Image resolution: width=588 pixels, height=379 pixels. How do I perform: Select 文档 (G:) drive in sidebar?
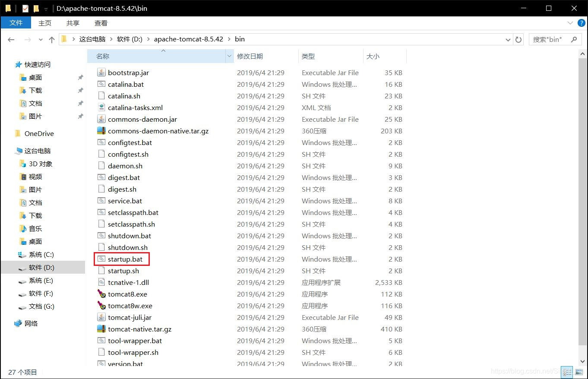point(41,306)
